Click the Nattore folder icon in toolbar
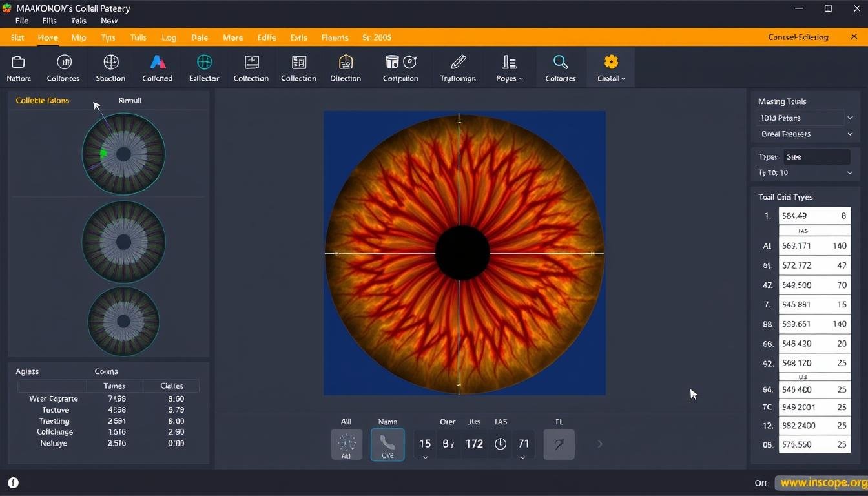This screenshot has width=868, height=496. click(x=18, y=67)
